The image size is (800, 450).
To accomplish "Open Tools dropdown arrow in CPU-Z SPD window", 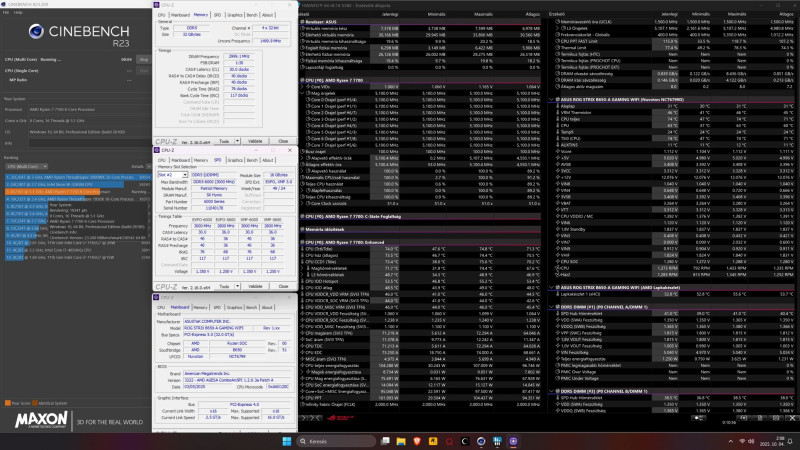I will (237, 286).
